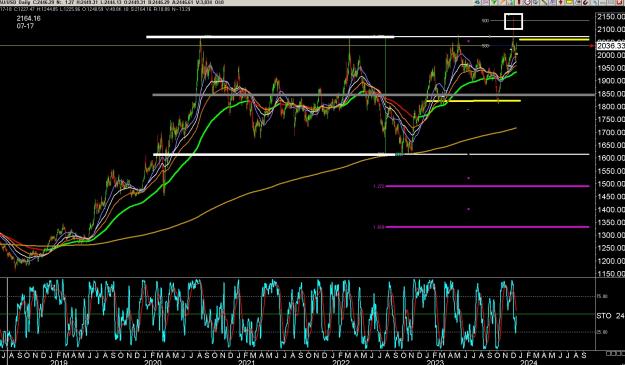The image size is (625, 365).
Task: Click the 1850.00 price axis label
Action: click(x=611, y=94)
